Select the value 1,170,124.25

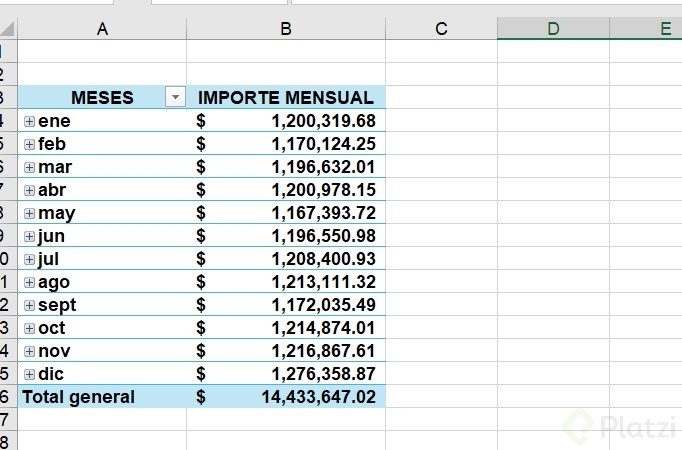(x=324, y=144)
